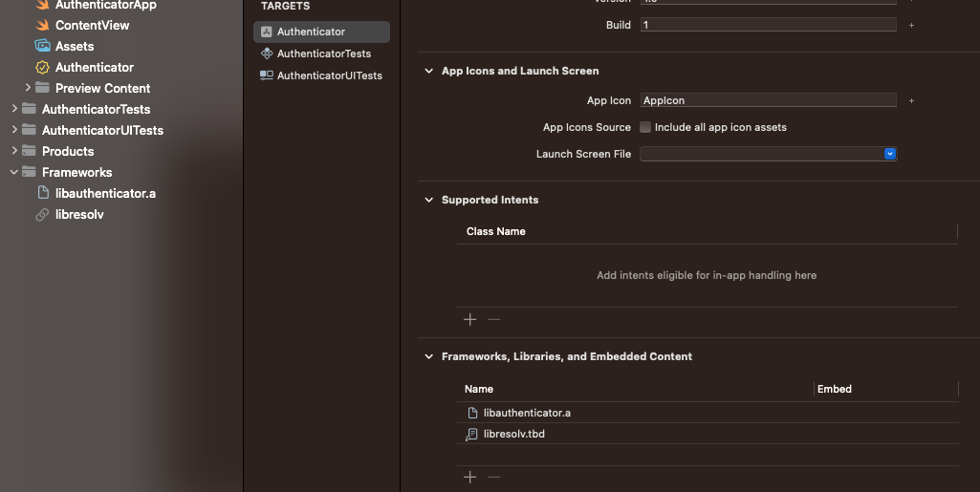Select the Assets catalog icon
Viewport: 980px width, 492px height.
pos(42,46)
